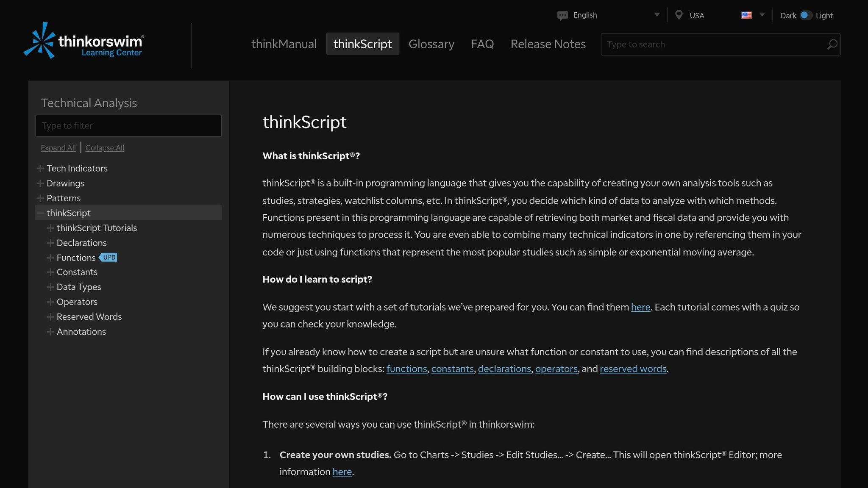Image resolution: width=868 pixels, height=488 pixels.
Task: Select the Annotations tree label
Action: 81,331
